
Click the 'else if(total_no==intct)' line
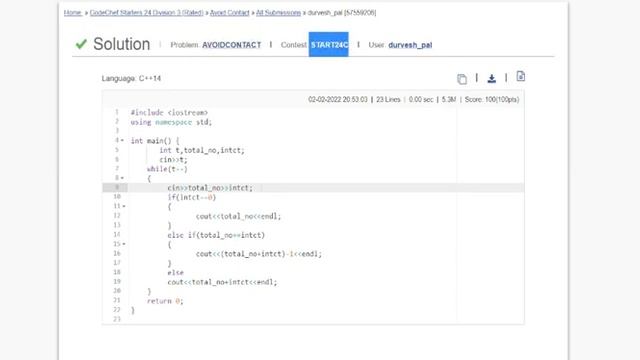tap(216, 235)
